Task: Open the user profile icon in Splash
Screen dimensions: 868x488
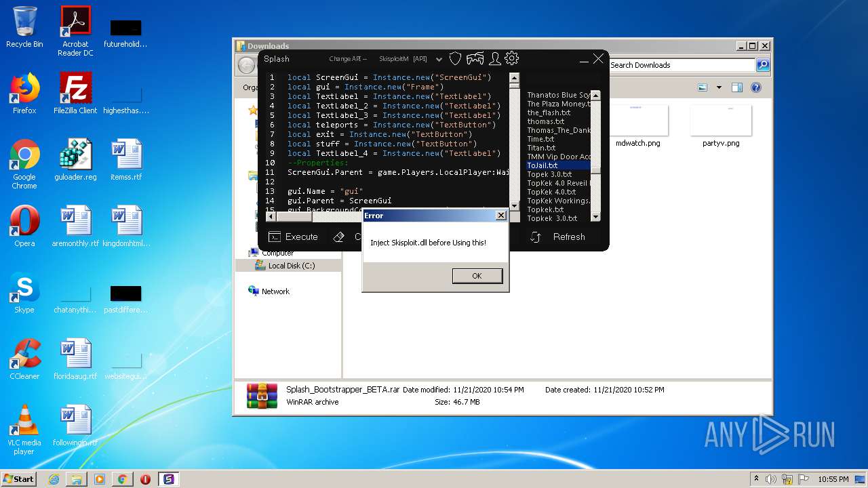Action: (x=495, y=59)
